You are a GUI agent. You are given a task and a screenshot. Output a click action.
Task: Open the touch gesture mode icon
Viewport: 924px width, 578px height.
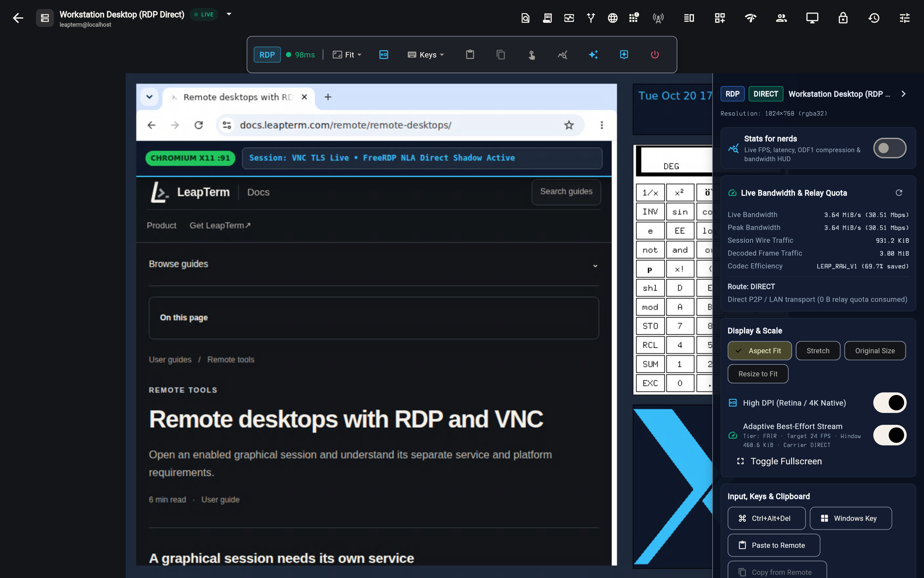532,55
